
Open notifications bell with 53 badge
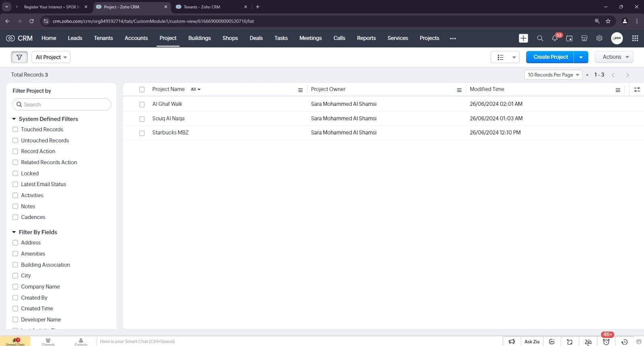555,38
